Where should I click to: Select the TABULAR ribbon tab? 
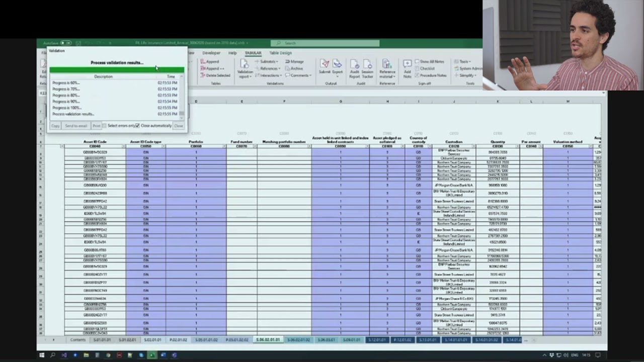tap(253, 53)
